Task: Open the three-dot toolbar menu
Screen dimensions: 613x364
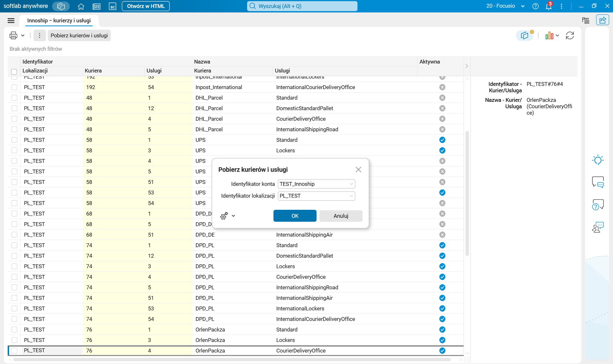Action: click(x=40, y=35)
